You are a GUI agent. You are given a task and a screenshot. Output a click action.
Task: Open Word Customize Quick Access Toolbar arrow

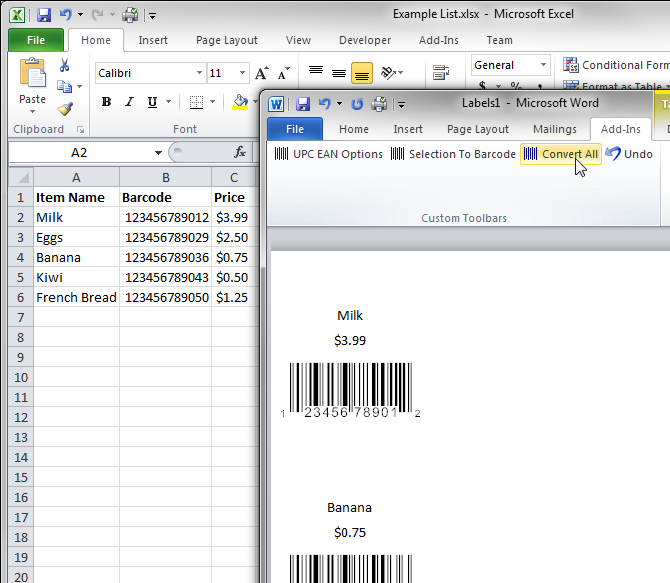tap(401, 105)
